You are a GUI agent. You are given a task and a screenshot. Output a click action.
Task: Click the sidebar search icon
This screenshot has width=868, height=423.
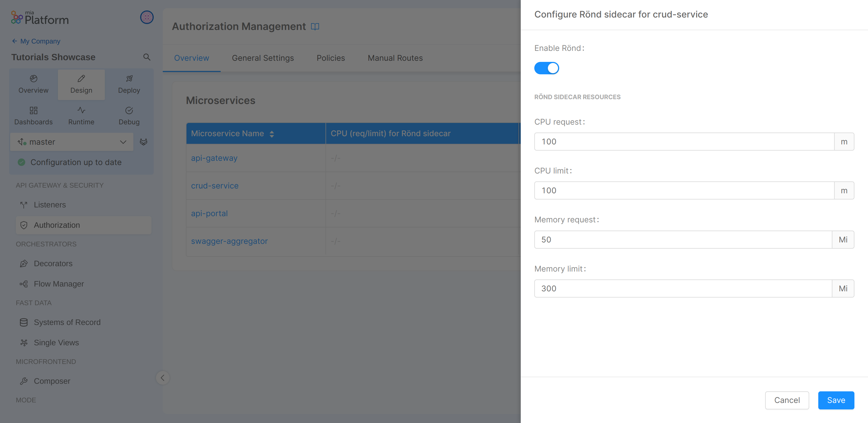[x=147, y=57]
